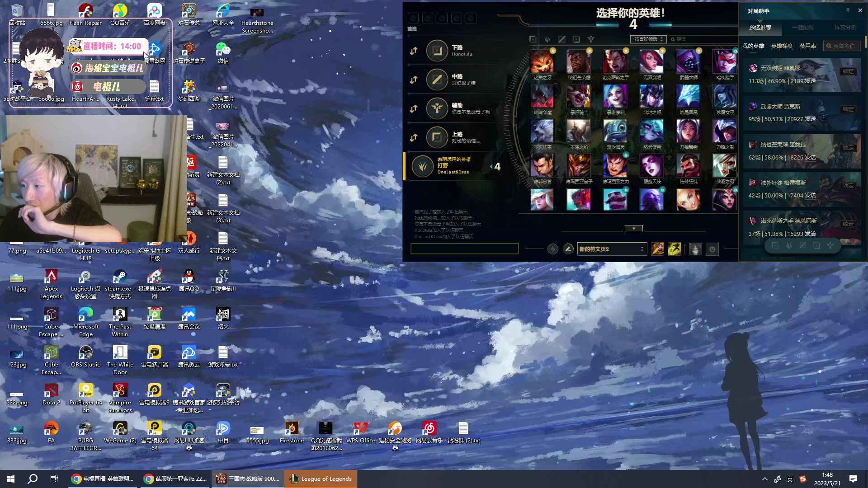Image resolution: width=868 pixels, height=488 pixels.
Task: Filter assistant list by support role icon
Action: click(830, 245)
